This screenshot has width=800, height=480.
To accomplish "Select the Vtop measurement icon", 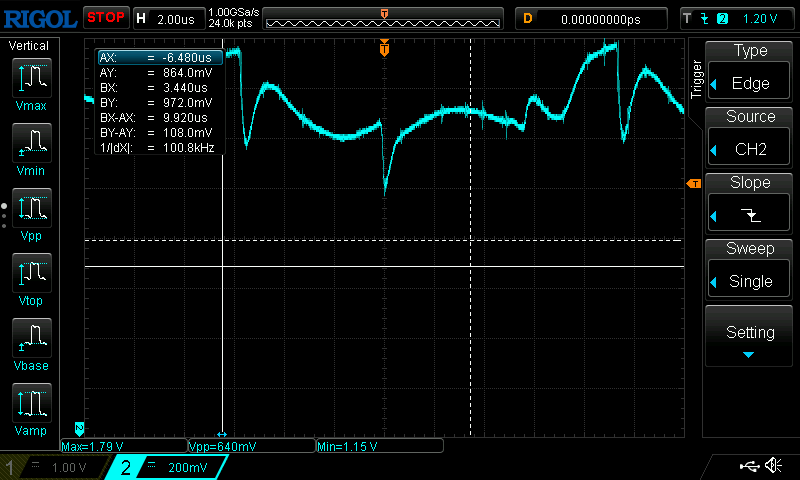I will [32, 273].
